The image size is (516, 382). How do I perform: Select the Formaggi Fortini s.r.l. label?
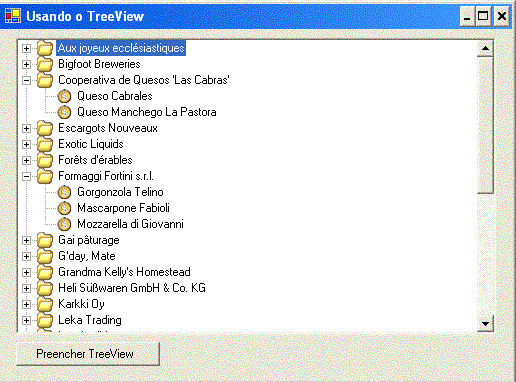click(106, 176)
